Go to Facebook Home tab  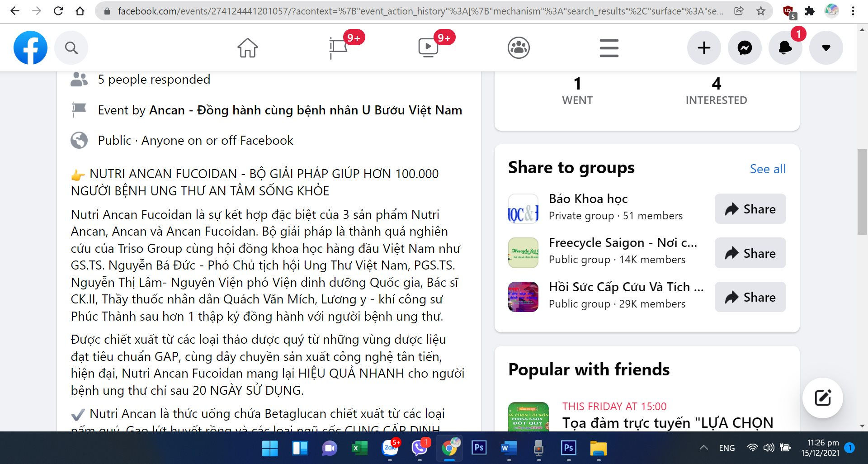tap(247, 47)
